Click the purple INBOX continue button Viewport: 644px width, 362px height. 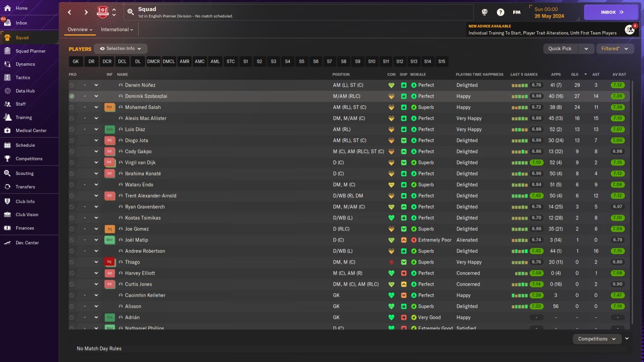point(612,12)
